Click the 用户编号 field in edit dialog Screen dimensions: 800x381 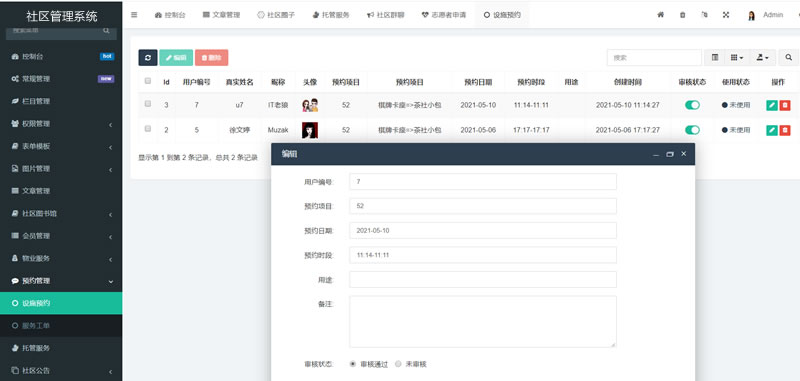pos(483,182)
